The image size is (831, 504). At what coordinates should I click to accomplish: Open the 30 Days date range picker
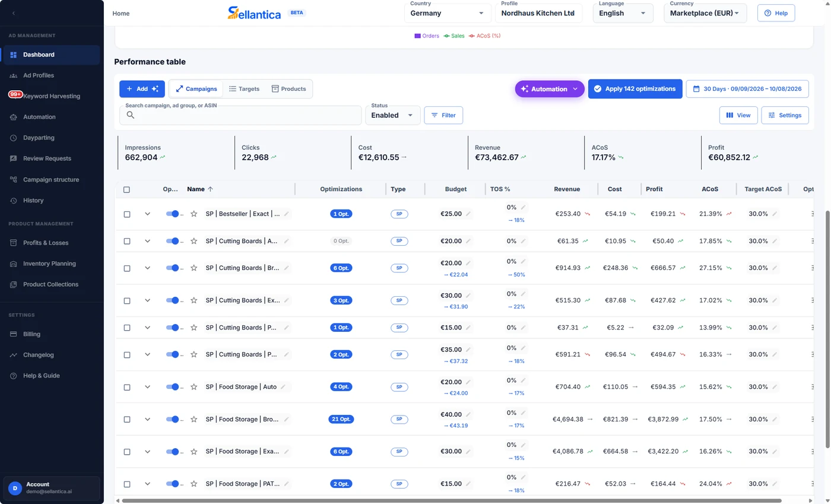[747, 89]
